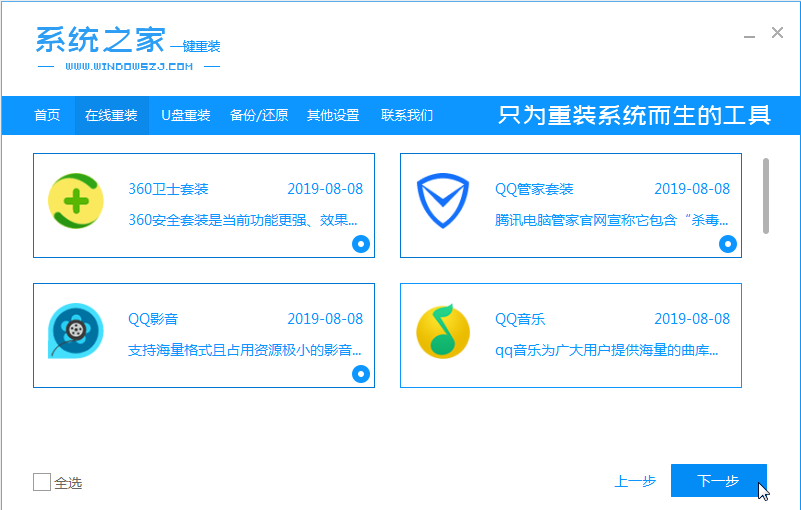The width and height of the screenshot is (801, 510).
Task: Go to the 其他设置 tab
Action: pos(333,115)
